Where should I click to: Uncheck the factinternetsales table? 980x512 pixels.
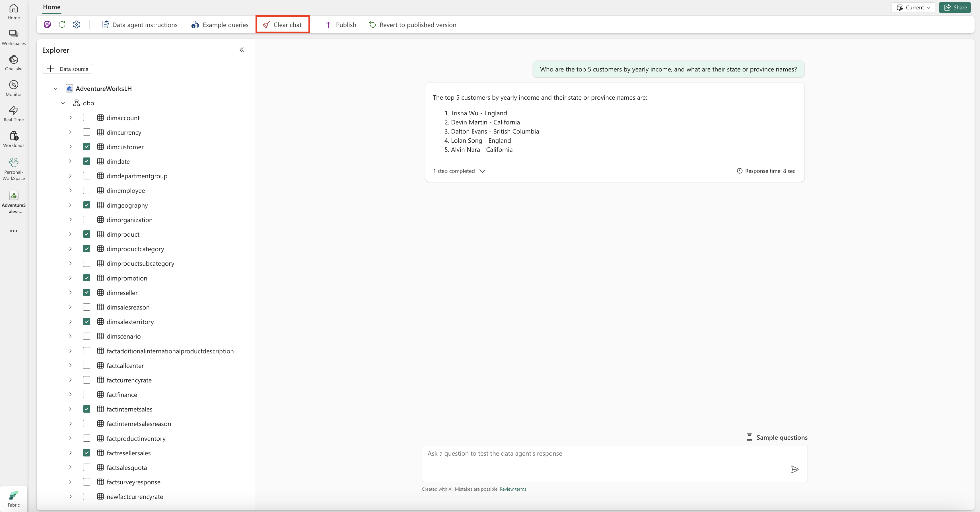[87, 409]
